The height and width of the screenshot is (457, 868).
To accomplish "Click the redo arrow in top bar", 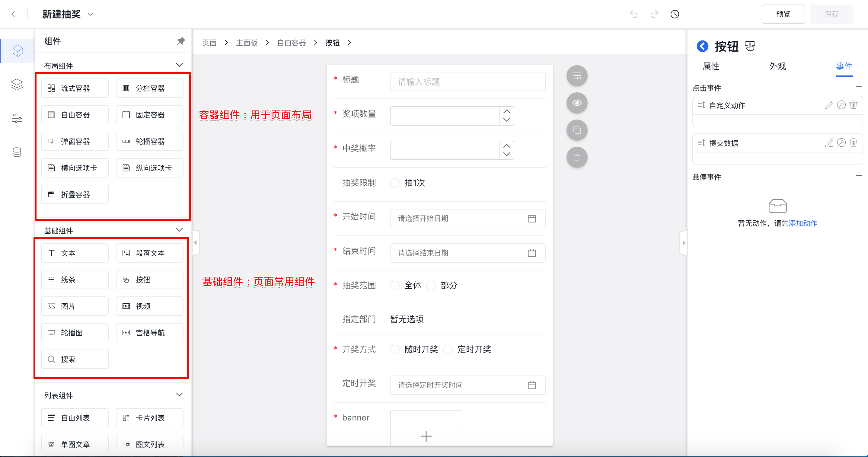I will (x=654, y=14).
